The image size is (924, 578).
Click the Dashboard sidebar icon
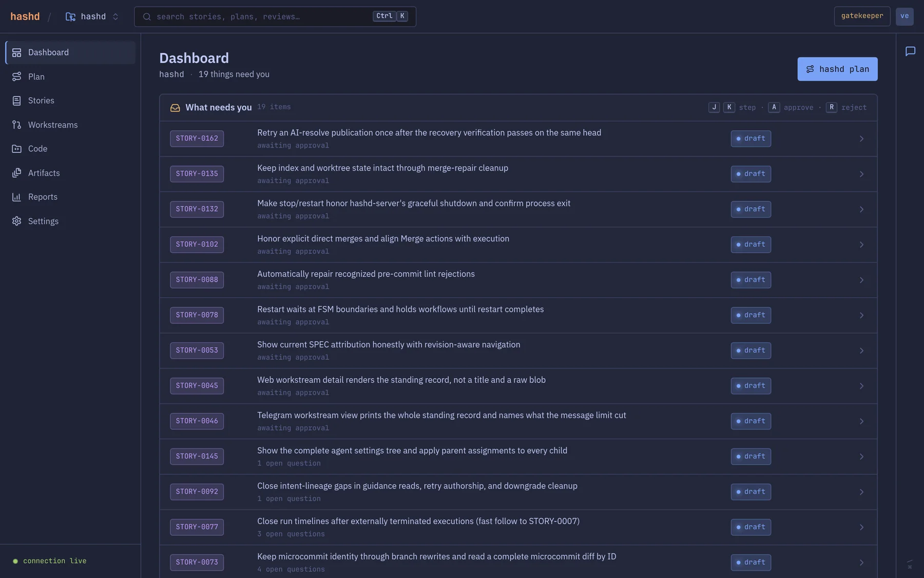[17, 52]
